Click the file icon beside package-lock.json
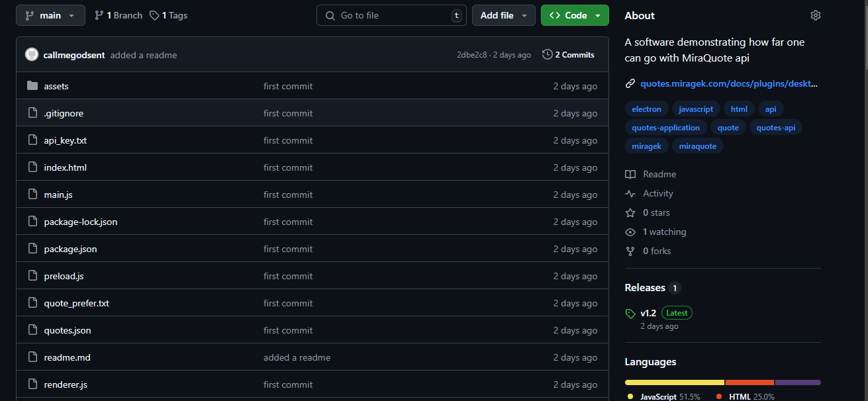The height and width of the screenshot is (401, 868). click(x=32, y=222)
